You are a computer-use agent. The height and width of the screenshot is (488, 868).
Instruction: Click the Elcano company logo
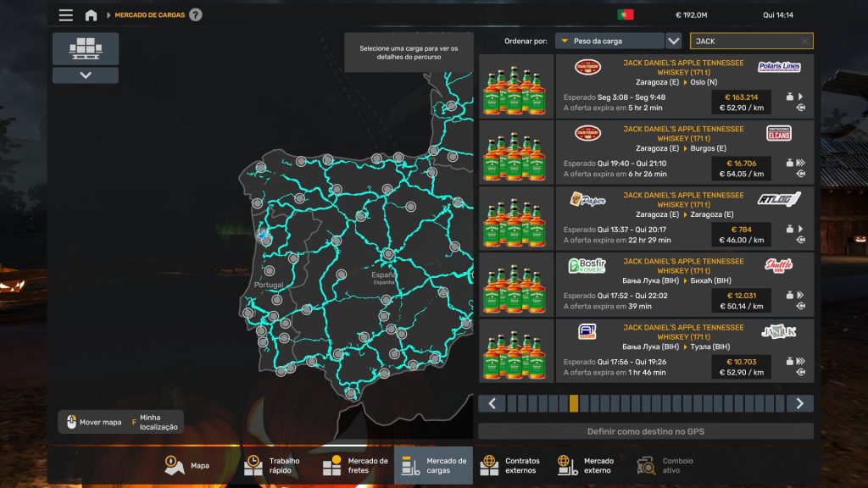[779, 133]
